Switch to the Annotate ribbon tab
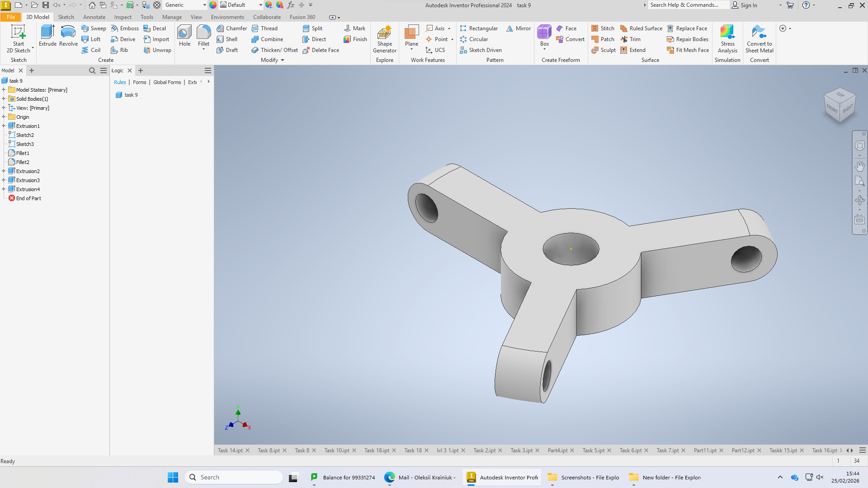The image size is (868, 488). pos(94,17)
